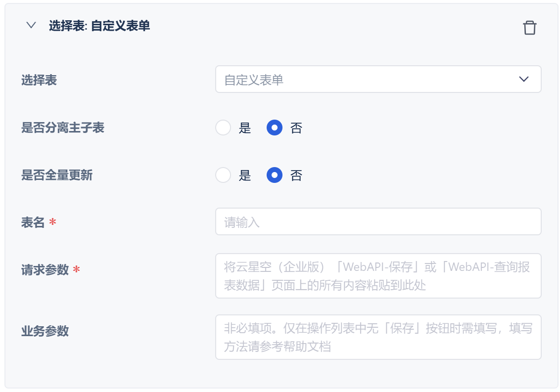The image size is (560, 392).
Task: Focus the 表名 input field
Action: pos(378,222)
